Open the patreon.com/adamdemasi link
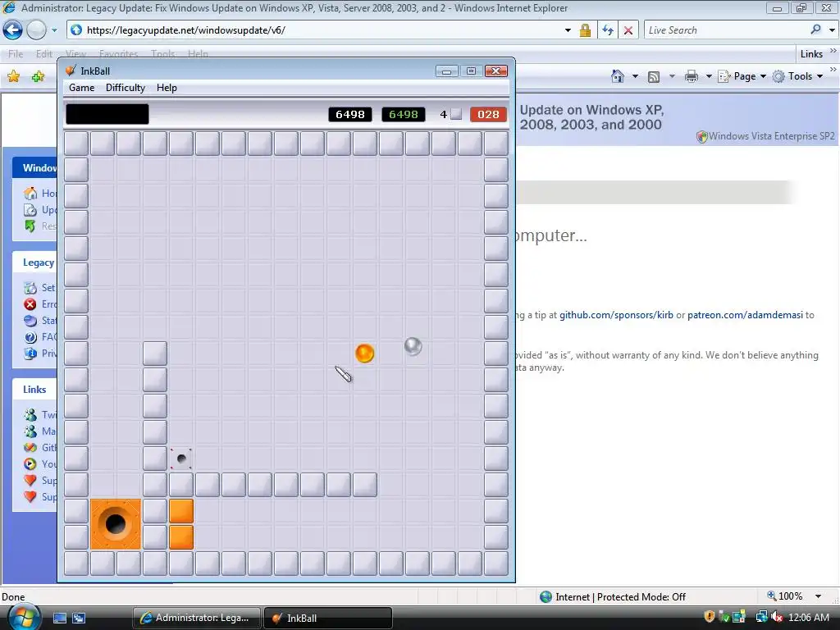 pos(745,315)
